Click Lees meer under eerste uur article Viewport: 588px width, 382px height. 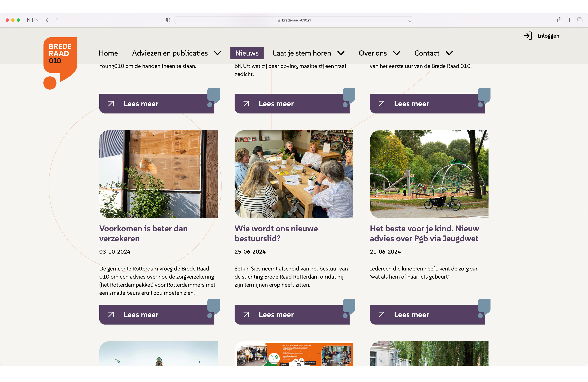pos(427,103)
